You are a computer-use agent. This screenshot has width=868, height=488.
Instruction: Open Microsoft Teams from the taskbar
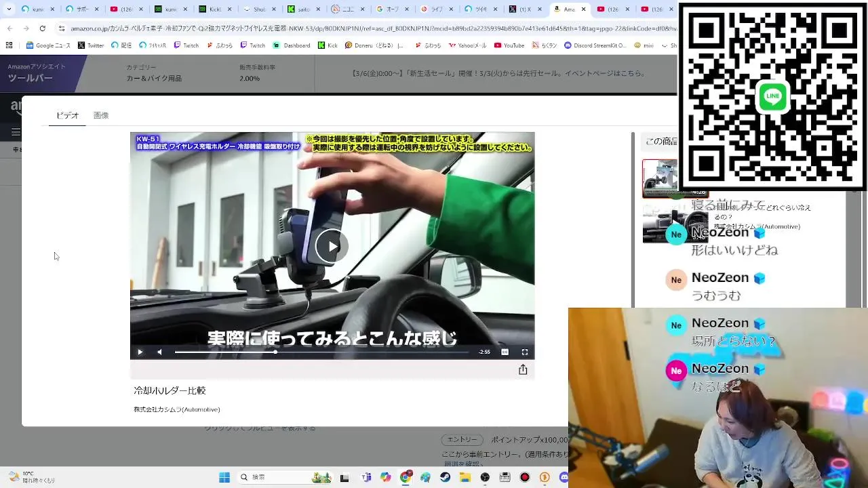(366, 477)
